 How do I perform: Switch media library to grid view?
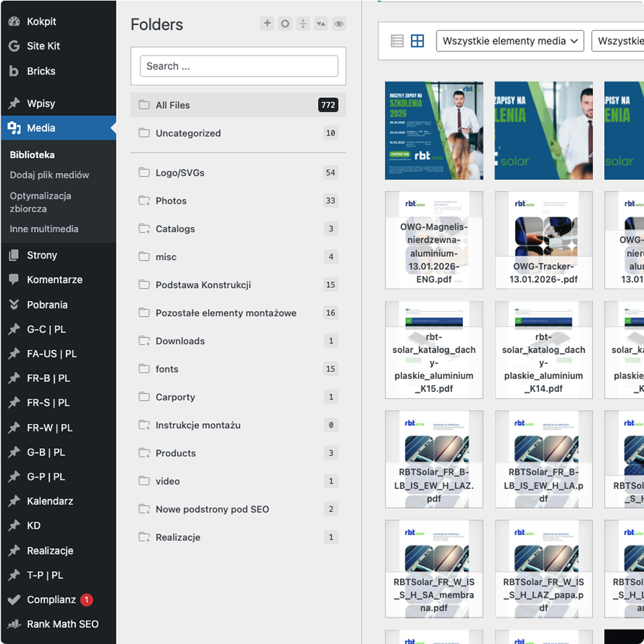pyautogui.click(x=417, y=41)
